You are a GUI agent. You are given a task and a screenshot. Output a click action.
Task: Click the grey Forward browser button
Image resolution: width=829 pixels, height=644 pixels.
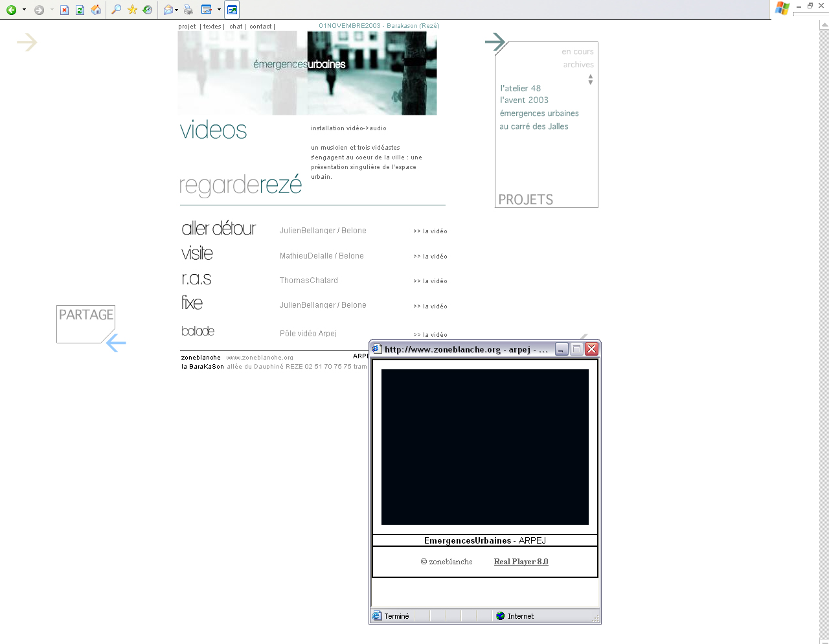39,10
